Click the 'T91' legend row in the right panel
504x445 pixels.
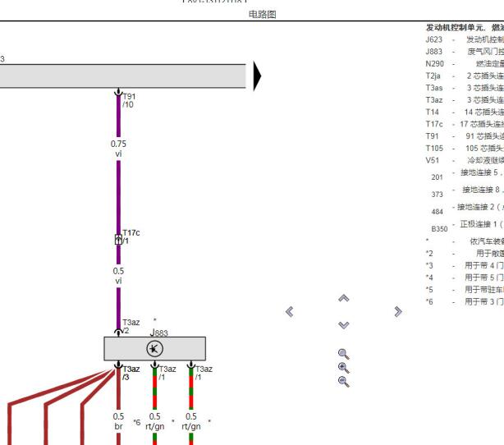465,136
